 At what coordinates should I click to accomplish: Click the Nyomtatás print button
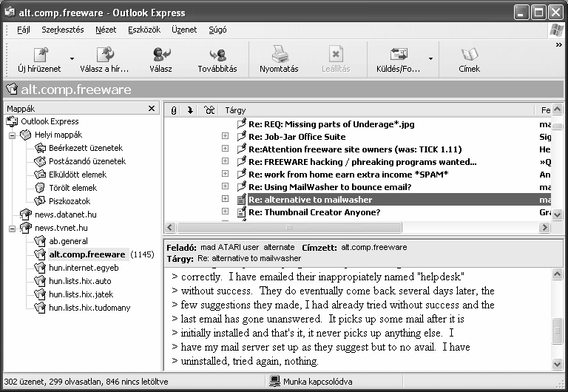click(279, 60)
